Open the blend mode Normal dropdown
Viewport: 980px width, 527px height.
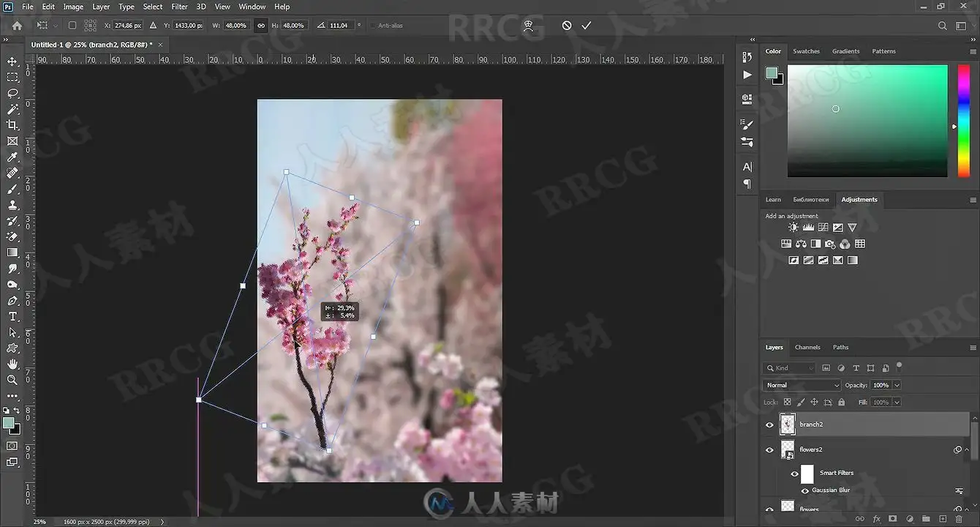[802, 385]
